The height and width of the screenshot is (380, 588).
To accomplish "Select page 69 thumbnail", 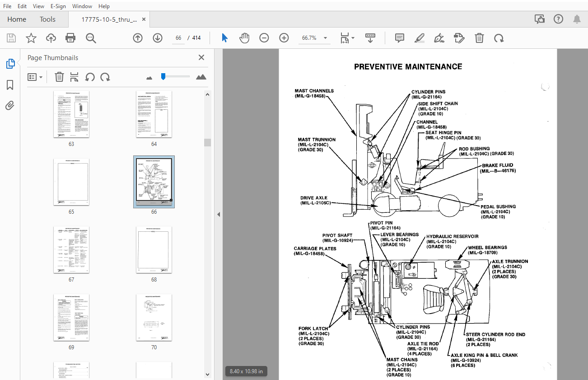I will (71, 317).
